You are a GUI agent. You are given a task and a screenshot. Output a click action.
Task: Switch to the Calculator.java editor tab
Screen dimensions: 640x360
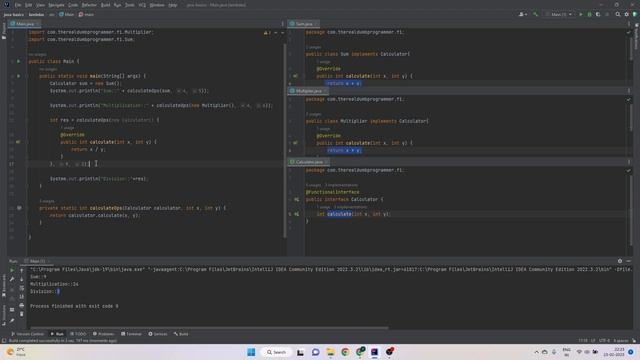[309, 162]
